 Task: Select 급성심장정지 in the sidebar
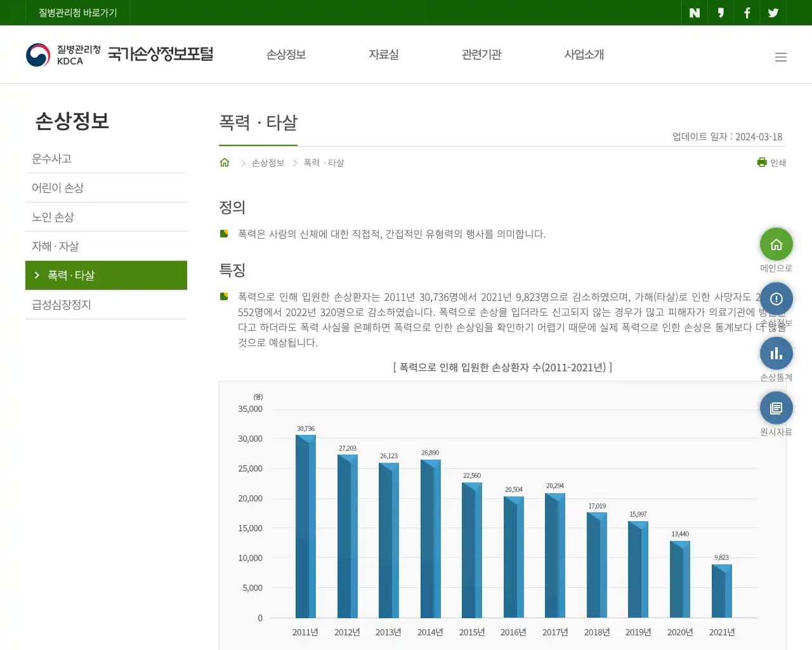(x=106, y=305)
